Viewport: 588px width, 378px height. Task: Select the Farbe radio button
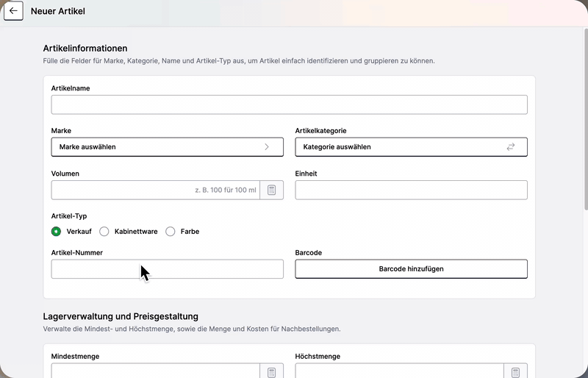171,232
